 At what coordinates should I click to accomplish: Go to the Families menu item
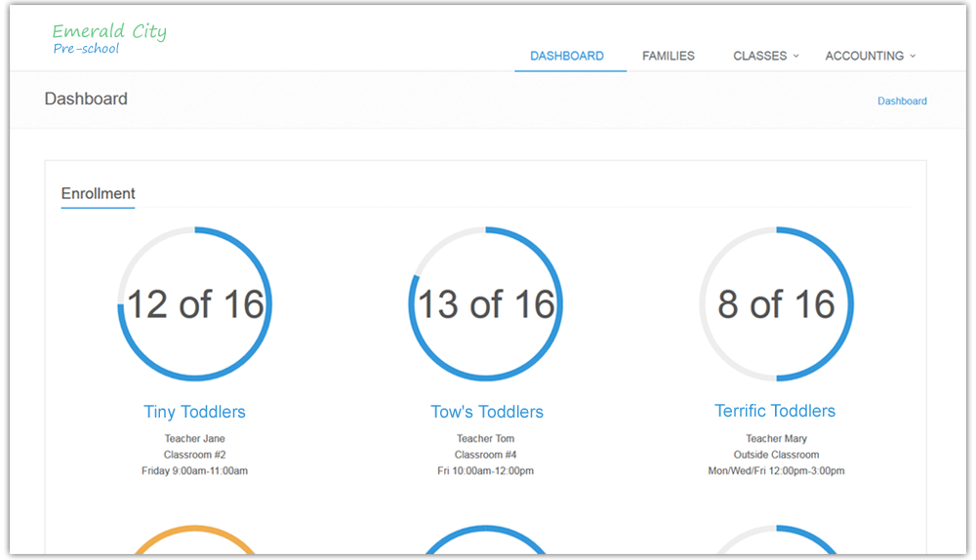tap(668, 57)
